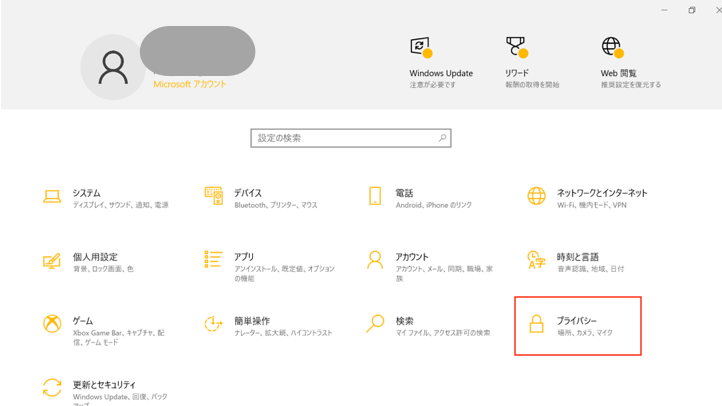Click the プライバシー title text
The width and height of the screenshot is (722, 406).
click(x=577, y=321)
